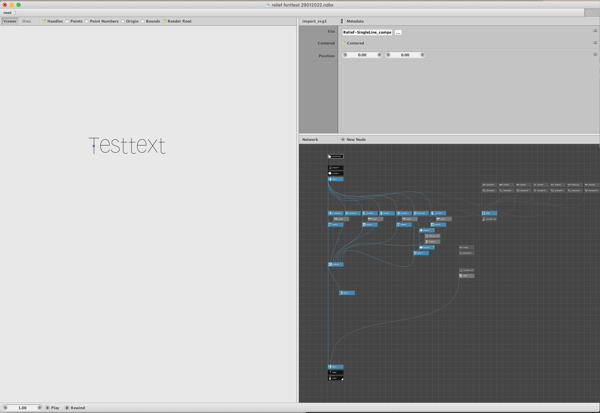Screen dimensions: 600x413
Task: Step the frame number forward
Action: click(39, 408)
